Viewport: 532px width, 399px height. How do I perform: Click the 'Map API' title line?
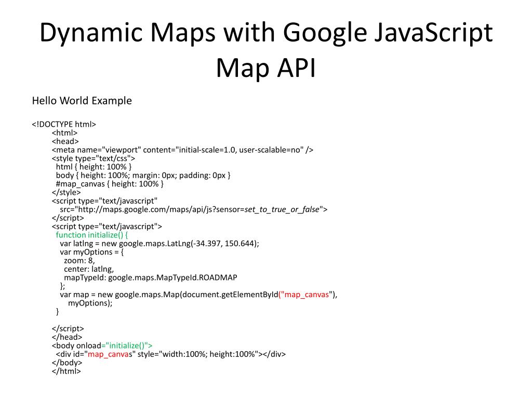pyautogui.click(x=266, y=68)
